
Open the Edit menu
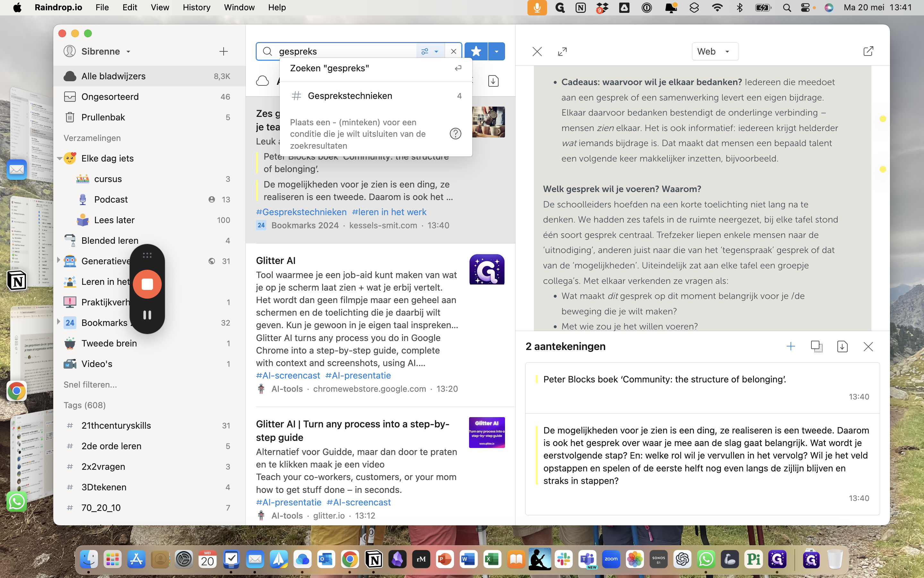pos(129,7)
